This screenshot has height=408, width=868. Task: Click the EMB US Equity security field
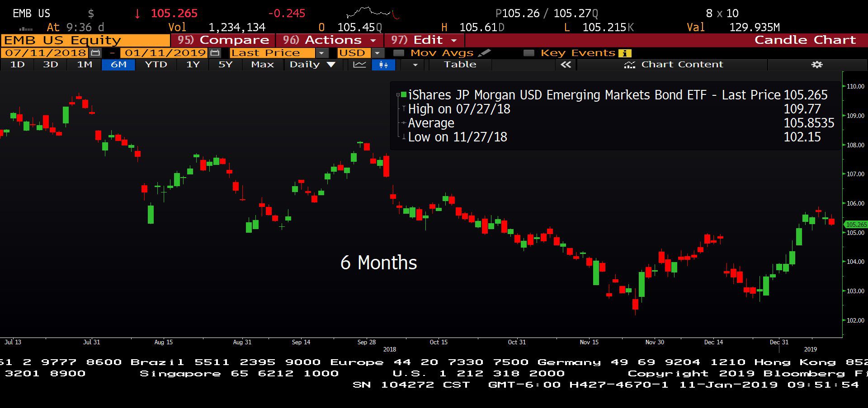(x=85, y=40)
